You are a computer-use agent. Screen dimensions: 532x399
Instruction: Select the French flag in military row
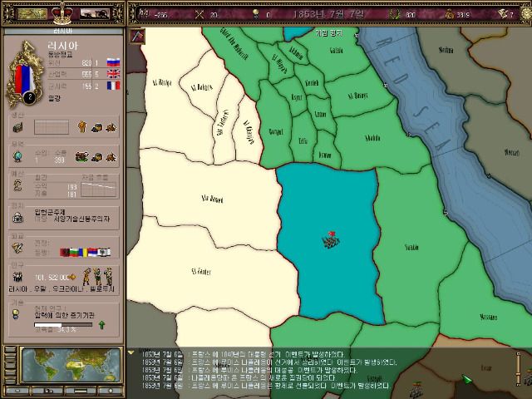click(x=113, y=86)
